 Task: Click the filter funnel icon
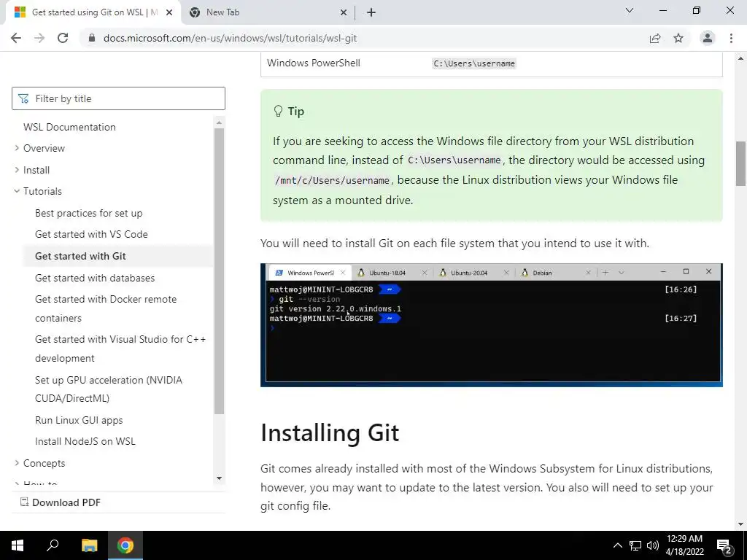[23, 98]
